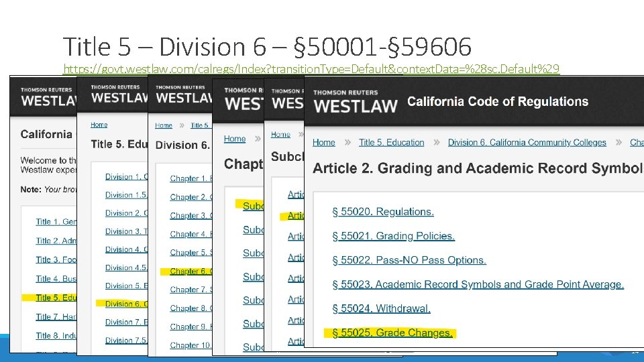Open Title 8 link in first window

[x=56, y=336]
